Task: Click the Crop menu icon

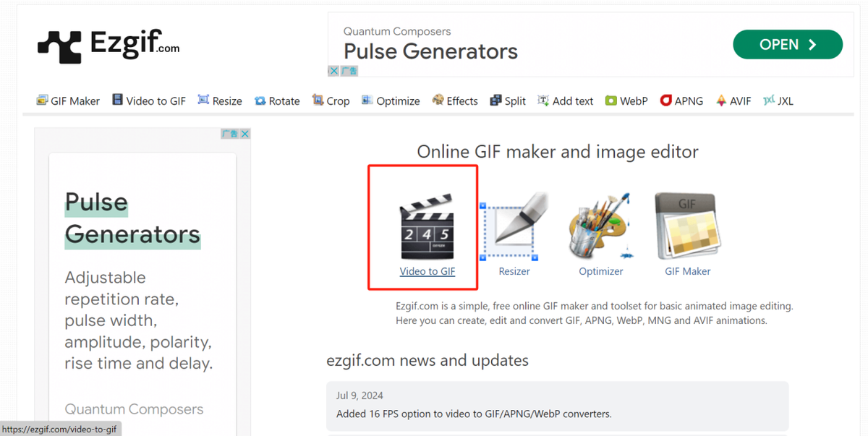Action: tap(318, 100)
